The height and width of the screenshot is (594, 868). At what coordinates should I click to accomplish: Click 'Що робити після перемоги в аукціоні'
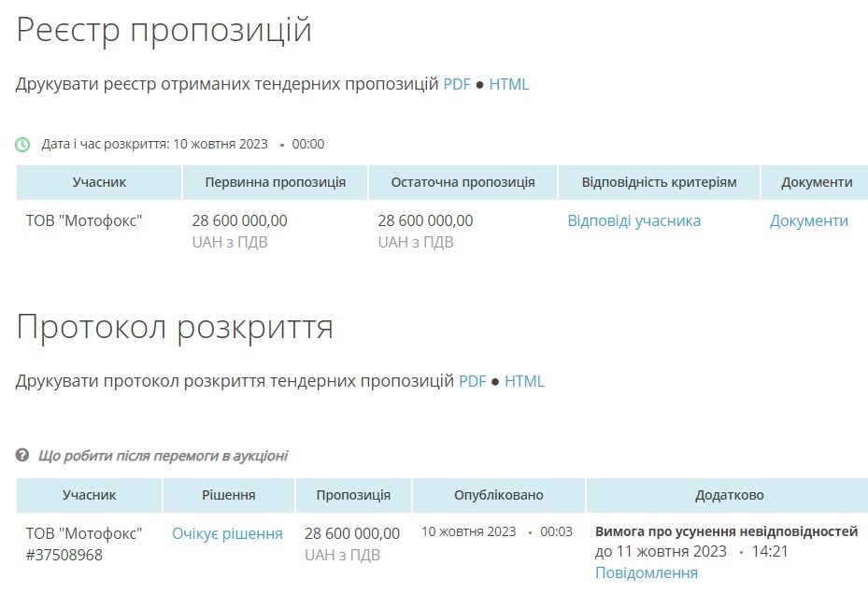[x=163, y=456]
